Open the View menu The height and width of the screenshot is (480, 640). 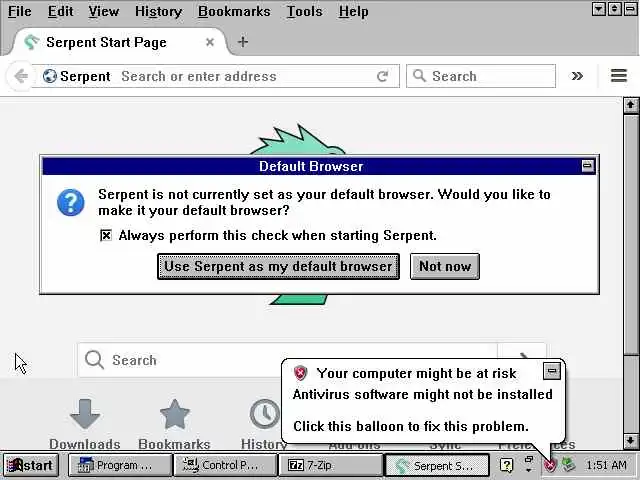coord(104,11)
